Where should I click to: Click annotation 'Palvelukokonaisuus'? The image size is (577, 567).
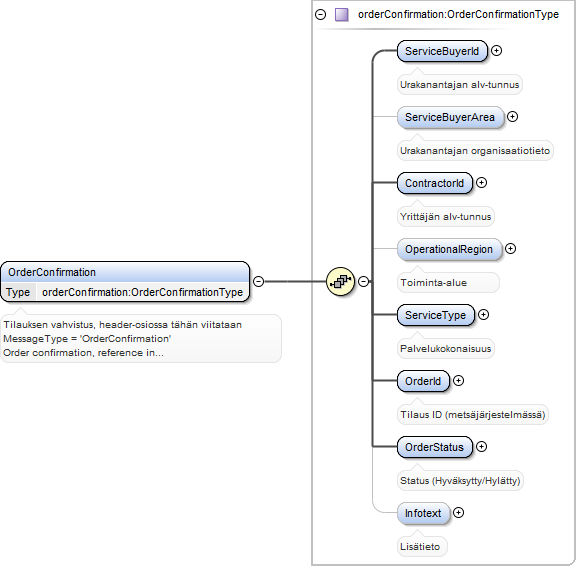[445, 348]
